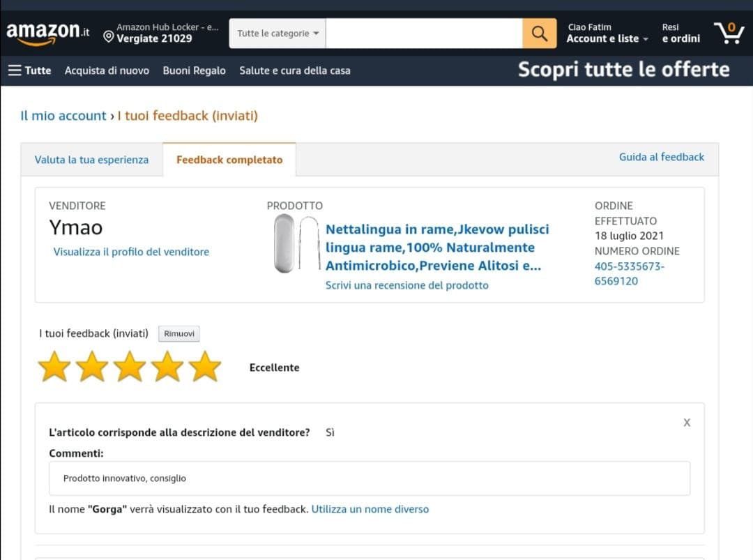Click the fifth feedback star
This screenshot has height=560, width=753.
[x=205, y=367]
